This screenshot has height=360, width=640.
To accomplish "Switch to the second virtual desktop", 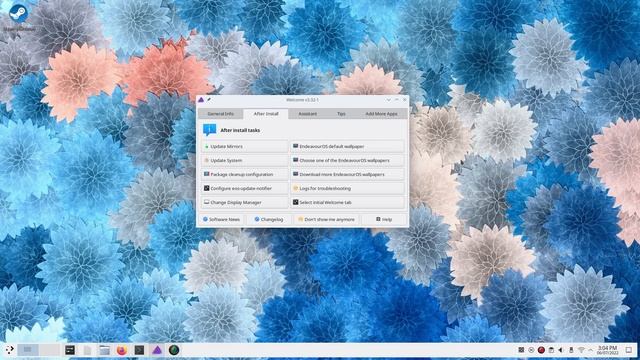I will pos(50,350).
